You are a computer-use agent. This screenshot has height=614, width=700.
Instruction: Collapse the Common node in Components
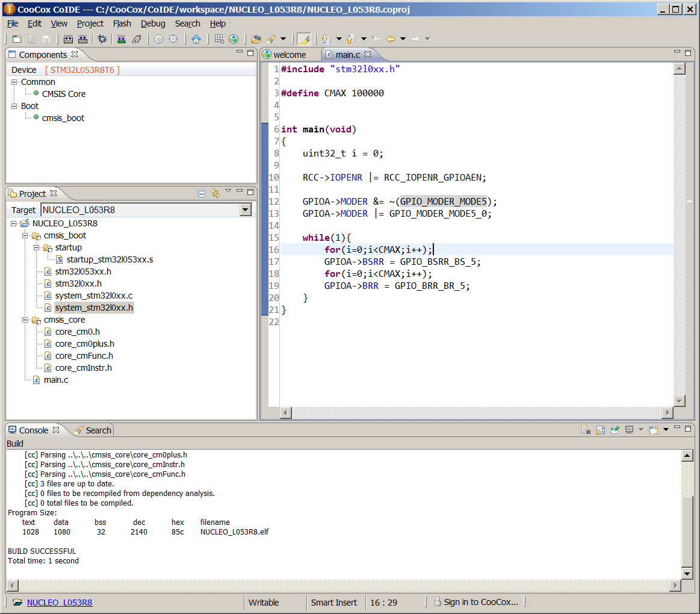coord(14,82)
